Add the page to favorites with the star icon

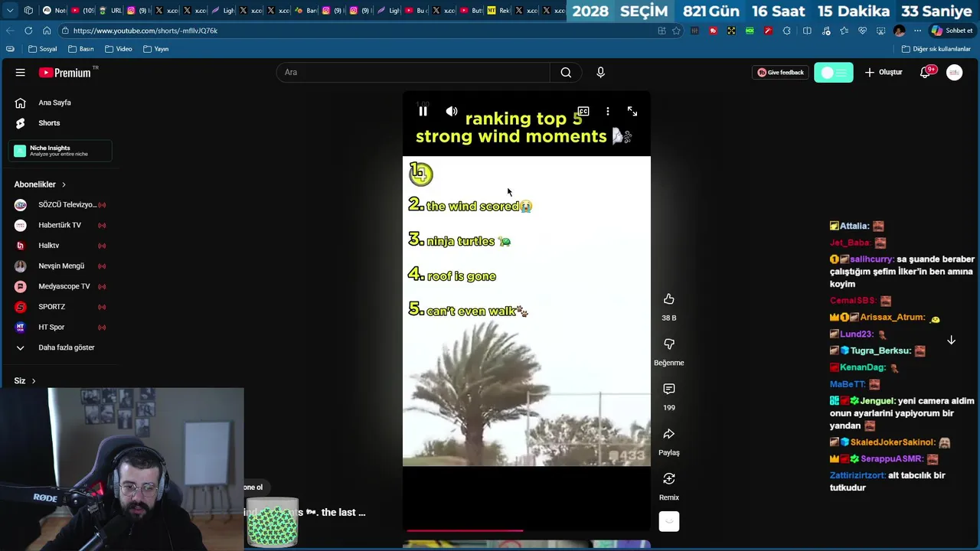tap(676, 31)
